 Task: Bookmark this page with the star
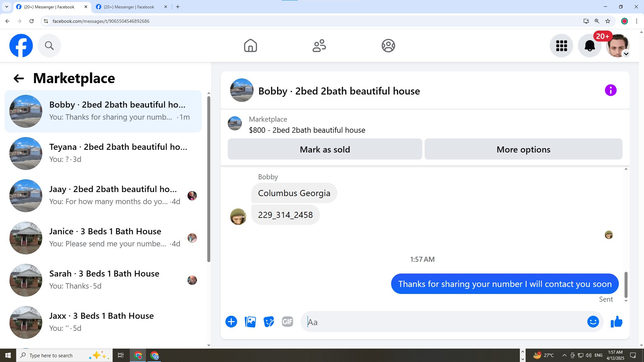point(608,21)
